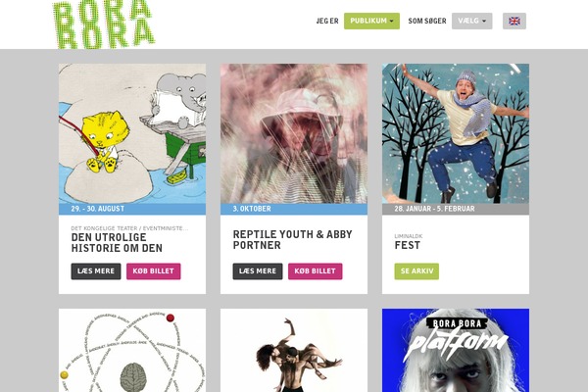
Task: Open the Reptile Youth pink image
Action: point(294,133)
